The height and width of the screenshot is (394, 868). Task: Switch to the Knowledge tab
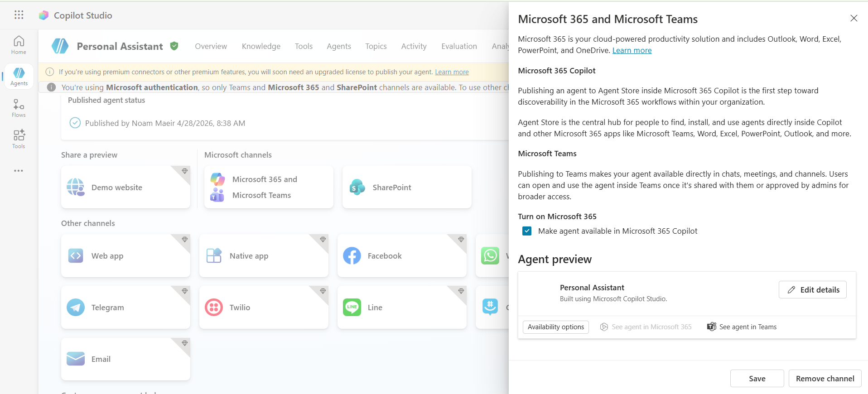click(x=261, y=46)
